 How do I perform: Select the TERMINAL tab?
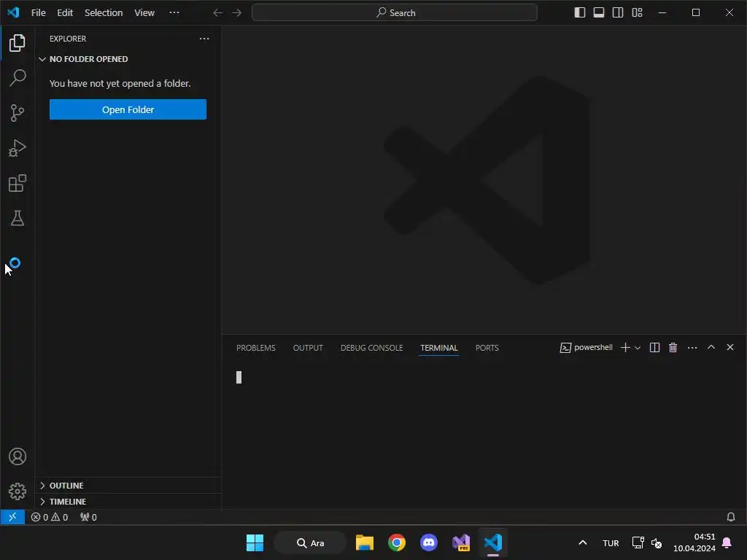coord(438,348)
